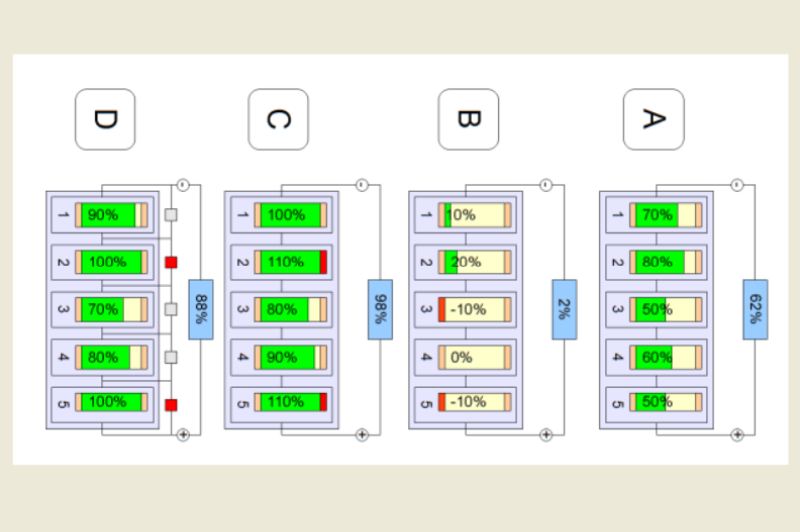Viewport: 800px width, 532px height.
Task: Select the letter D label box
Action: pos(105,120)
